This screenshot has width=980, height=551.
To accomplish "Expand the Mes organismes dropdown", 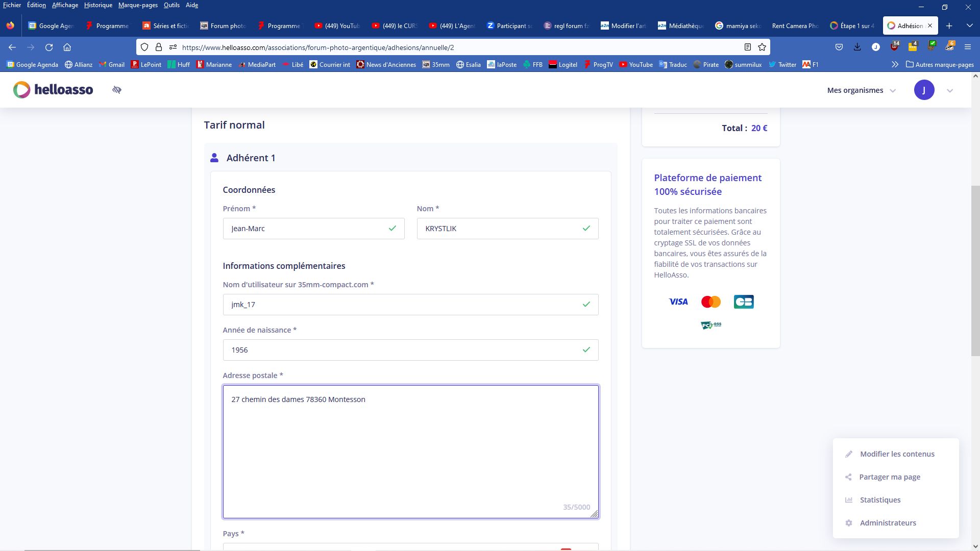I will coord(862,90).
